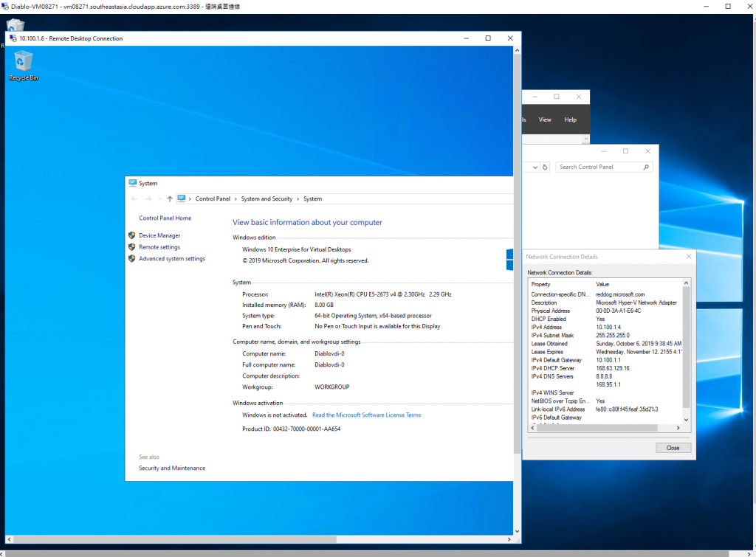Click scroll down arrow in details list
Screen dimensions: 756x557
(686, 420)
